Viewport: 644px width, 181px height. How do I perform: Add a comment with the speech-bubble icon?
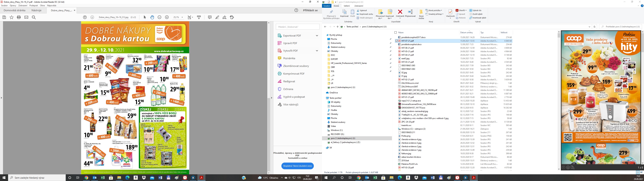tap(210, 17)
